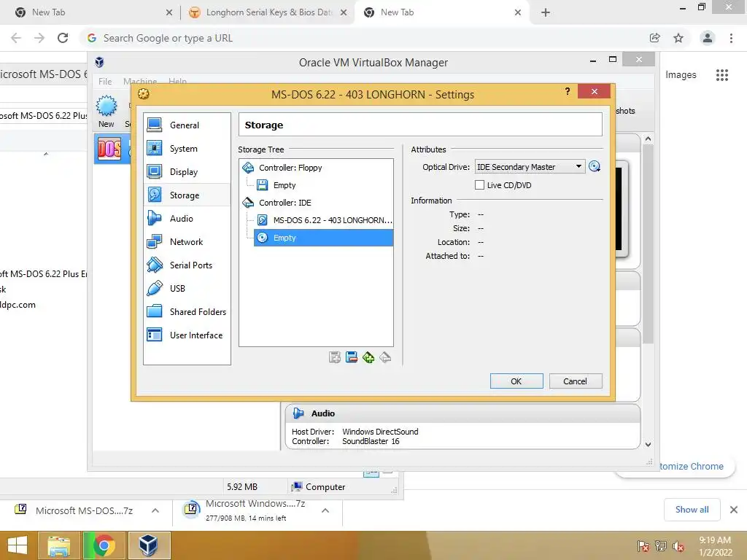Image resolution: width=747 pixels, height=560 pixels.
Task: Close the Chrome downloads bar
Action: point(734,510)
